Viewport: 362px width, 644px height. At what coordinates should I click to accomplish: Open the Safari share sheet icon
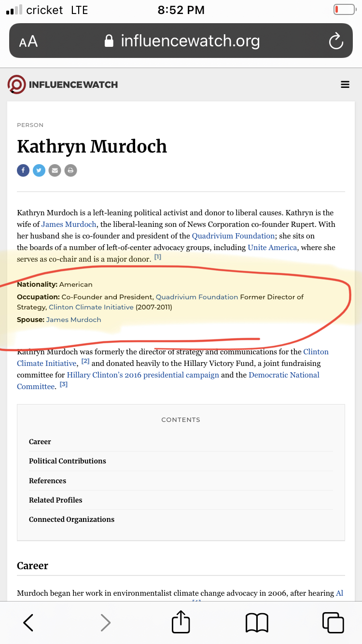pos(181,621)
